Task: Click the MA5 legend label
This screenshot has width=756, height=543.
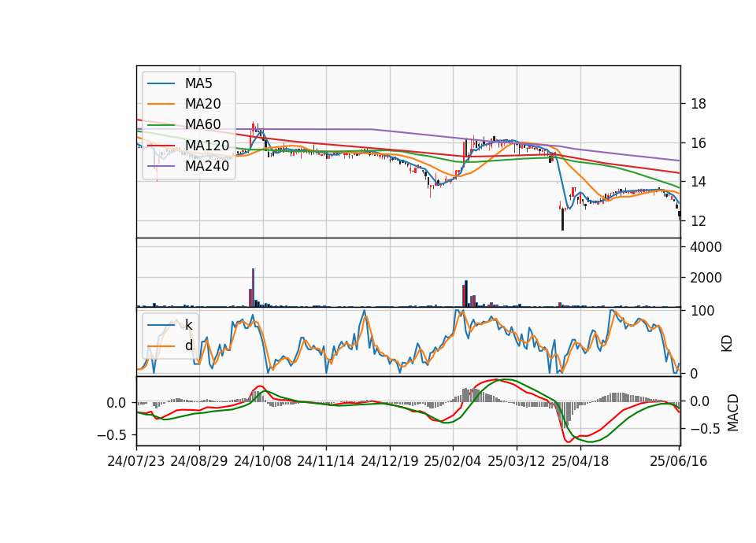Action: (x=198, y=83)
